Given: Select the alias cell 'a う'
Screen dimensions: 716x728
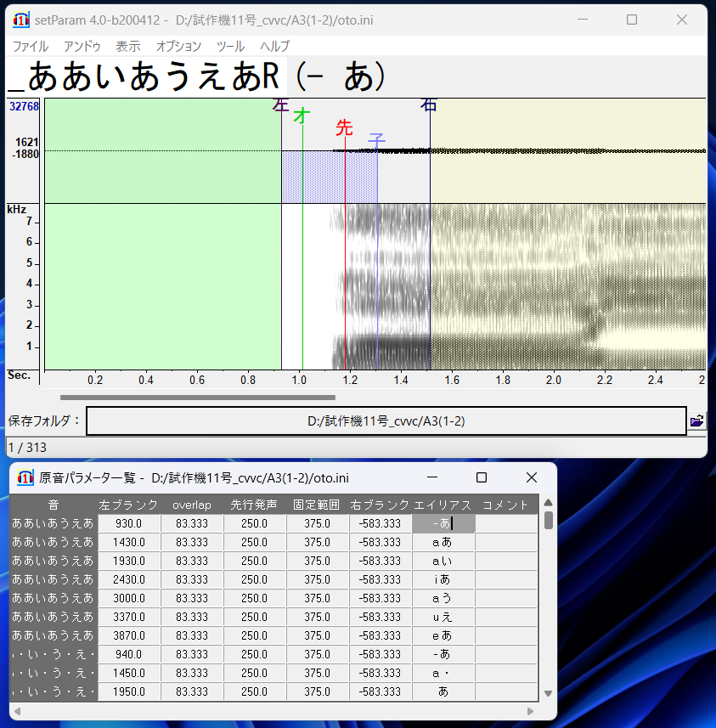Looking at the screenshot, I should point(443,599).
